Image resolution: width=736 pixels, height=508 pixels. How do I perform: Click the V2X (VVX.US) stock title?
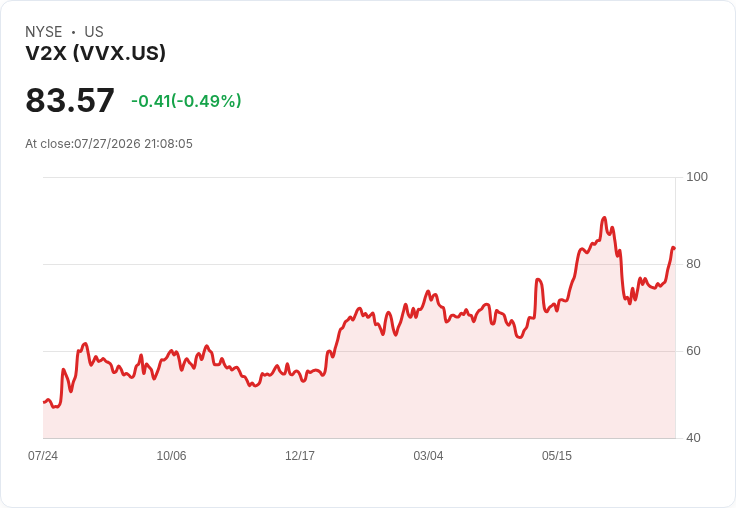click(x=95, y=53)
